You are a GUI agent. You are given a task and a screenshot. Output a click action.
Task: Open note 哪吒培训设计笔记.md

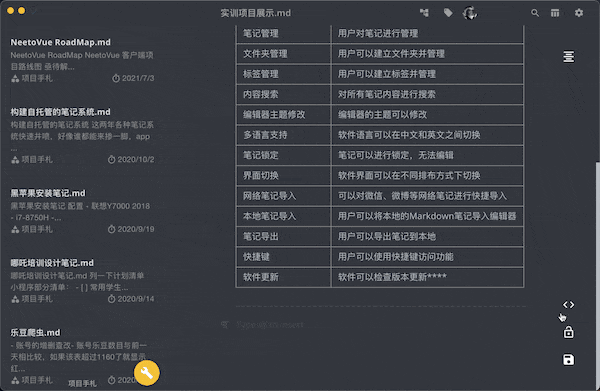click(52, 262)
